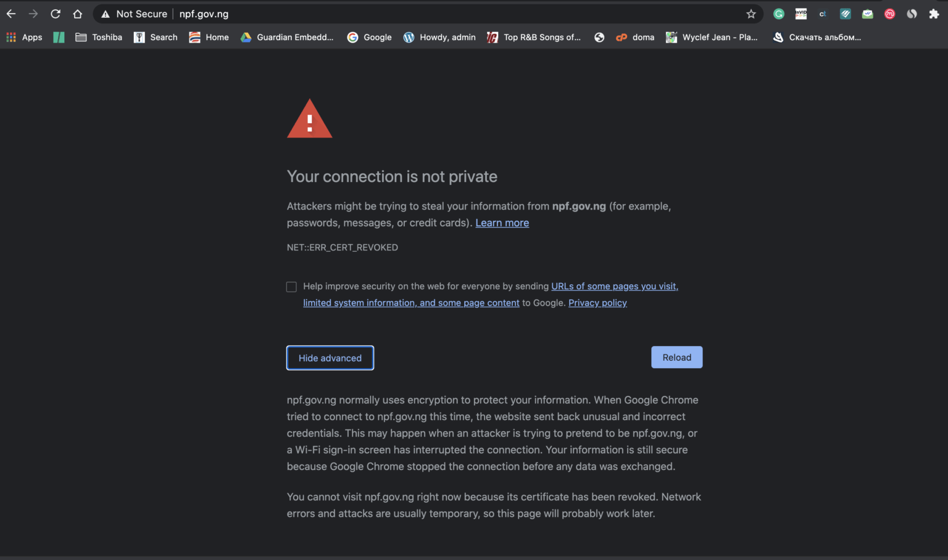Open the Learn more link
This screenshot has width=948, height=560.
[x=502, y=223]
